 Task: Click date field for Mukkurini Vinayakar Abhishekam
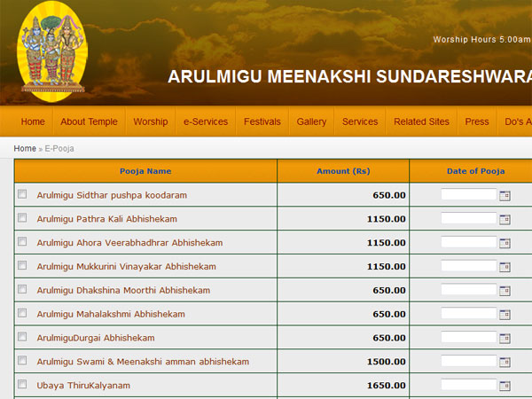[x=469, y=266]
